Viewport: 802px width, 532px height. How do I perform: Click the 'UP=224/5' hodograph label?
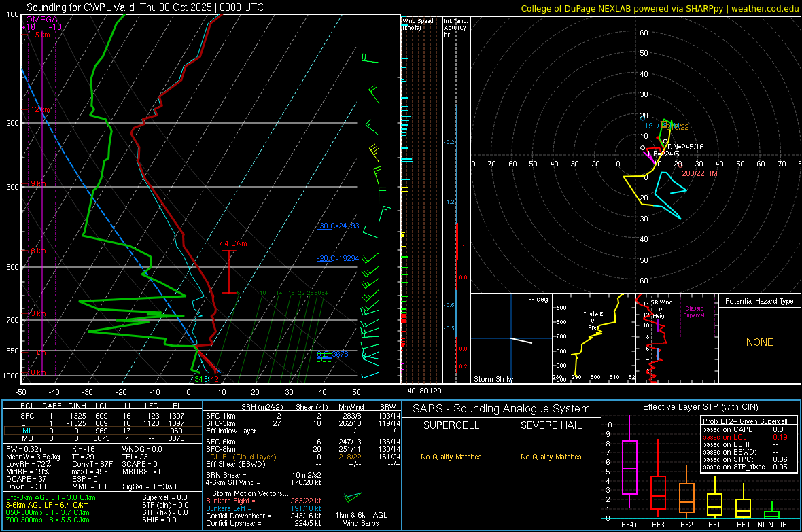[663, 154]
